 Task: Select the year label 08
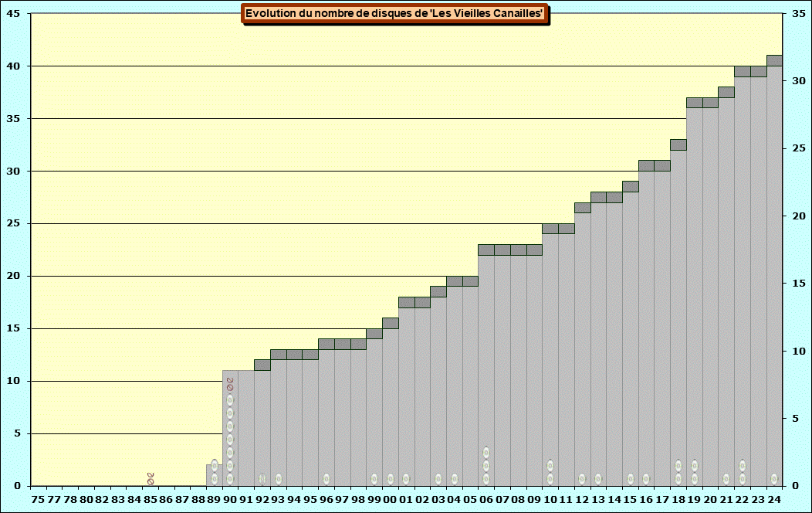(518, 500)
